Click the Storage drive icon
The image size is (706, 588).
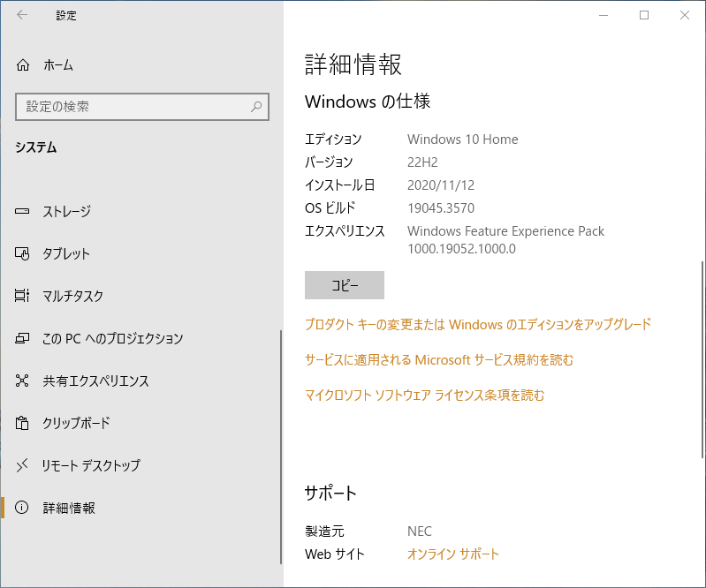tap(22, 211)
